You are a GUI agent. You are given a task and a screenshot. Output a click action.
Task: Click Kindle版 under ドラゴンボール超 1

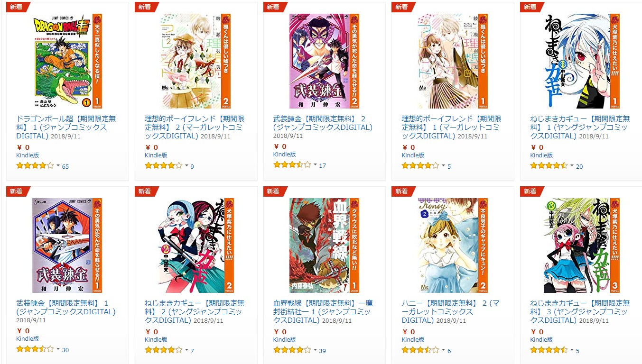click(x=28, y=155)
